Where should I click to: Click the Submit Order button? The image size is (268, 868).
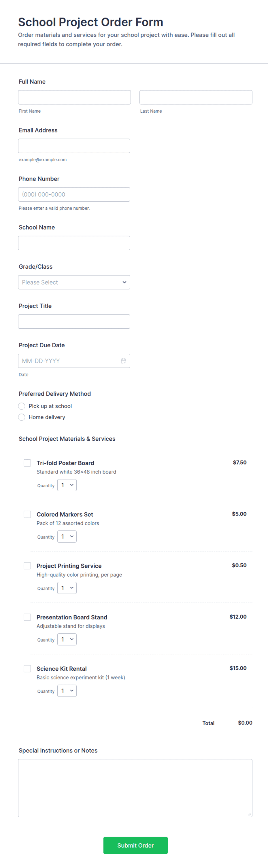click(135, 846)
